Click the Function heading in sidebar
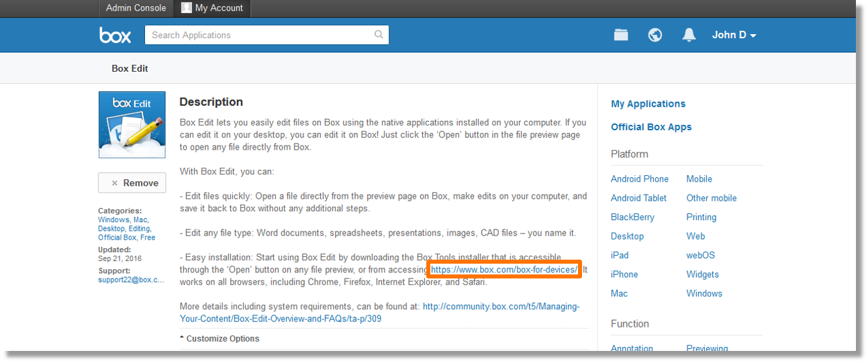 (630, 323)
